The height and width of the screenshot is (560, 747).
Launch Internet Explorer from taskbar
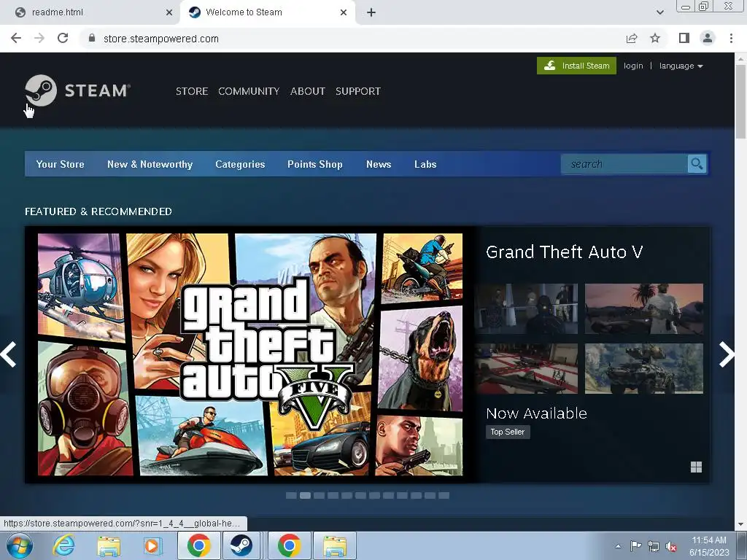click(x=64, y=545)
